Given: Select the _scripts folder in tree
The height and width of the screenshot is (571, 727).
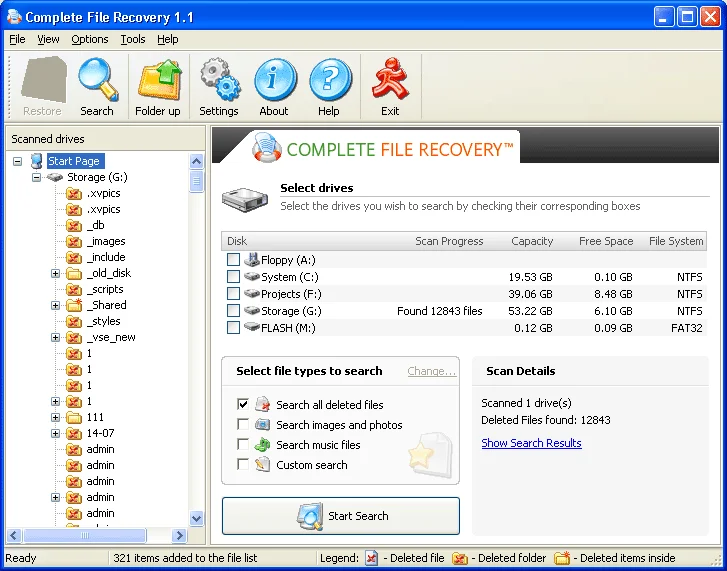Looking at the screenshot, I should coord(105,289).
